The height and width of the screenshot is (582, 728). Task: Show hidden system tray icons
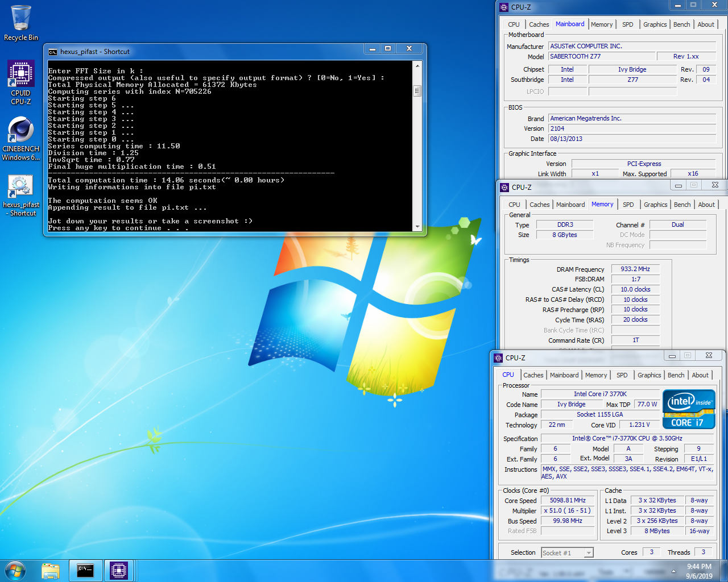point(673,571)
